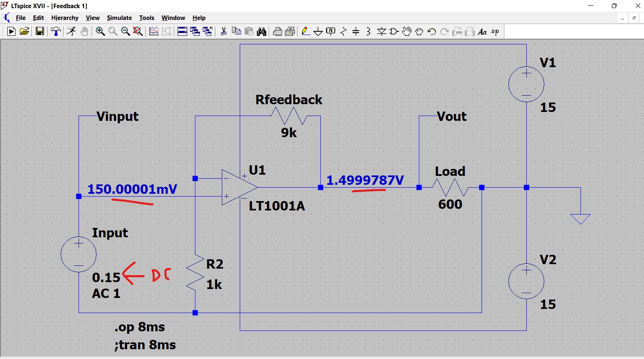Click the Mirror component icon

pyautogui.click(x=470, y=31)
